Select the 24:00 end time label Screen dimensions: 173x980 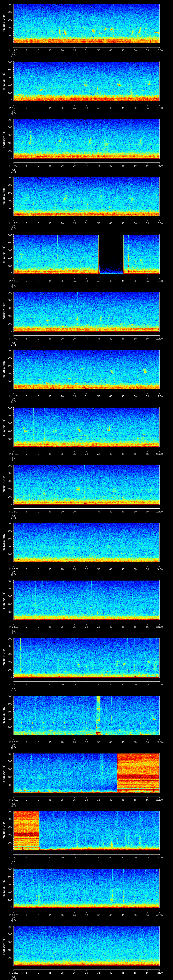pos(159,569)
